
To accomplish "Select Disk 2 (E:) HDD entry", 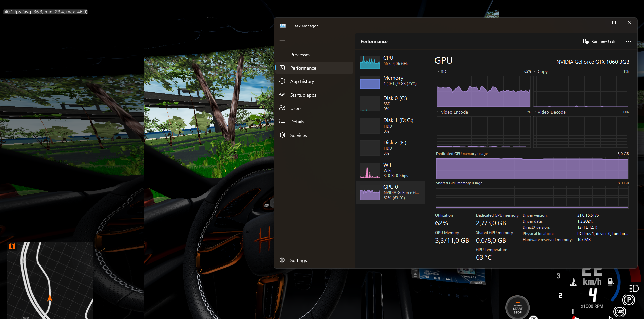I will [391, 148].
